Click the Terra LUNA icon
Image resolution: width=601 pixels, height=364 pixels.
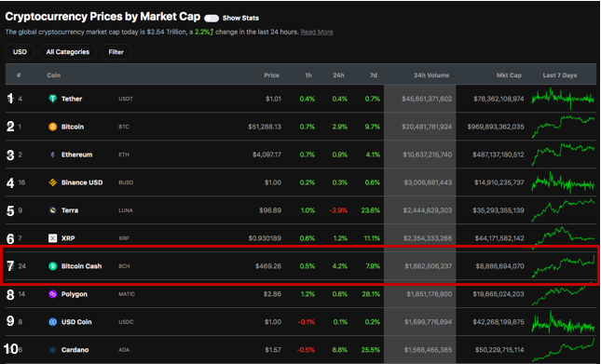52,210
